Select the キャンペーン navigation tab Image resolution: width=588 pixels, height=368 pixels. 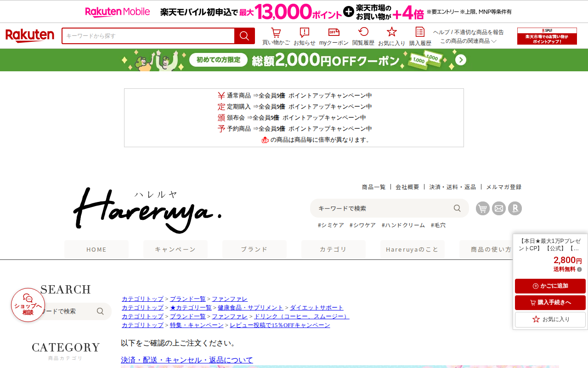175,249
